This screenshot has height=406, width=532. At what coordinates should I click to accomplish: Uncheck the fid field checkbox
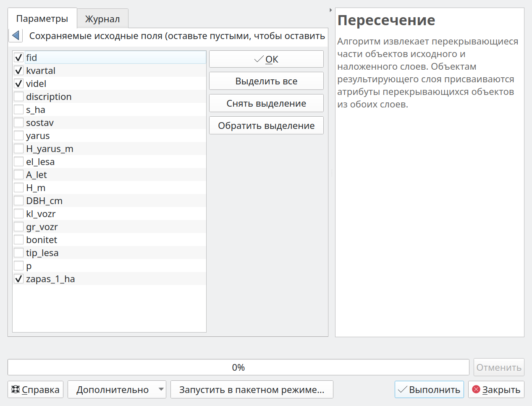coord(18,58)
